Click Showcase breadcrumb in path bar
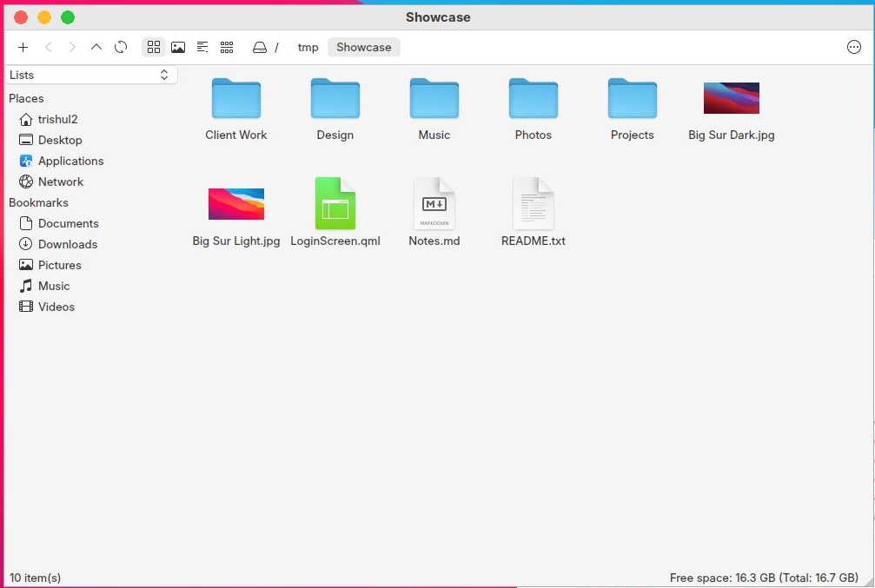Viewport: 875px width, 588px height. click(x=364, y=48)
